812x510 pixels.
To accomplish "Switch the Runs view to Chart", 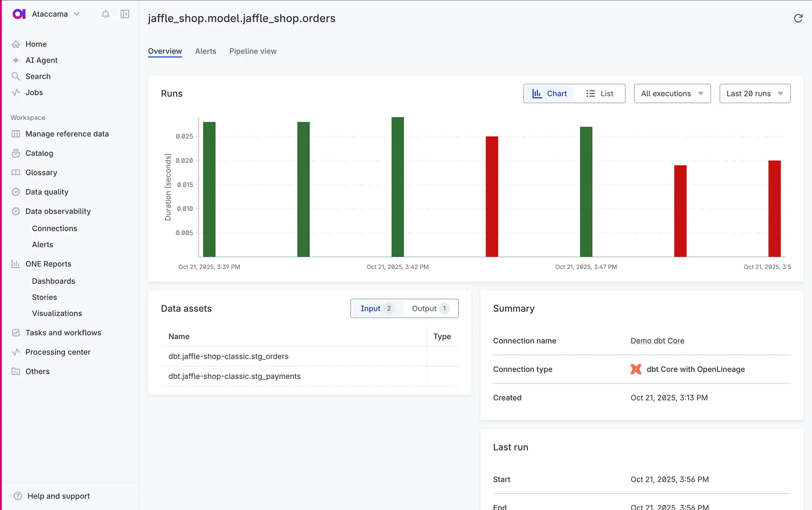I will [x=549, y=93].
